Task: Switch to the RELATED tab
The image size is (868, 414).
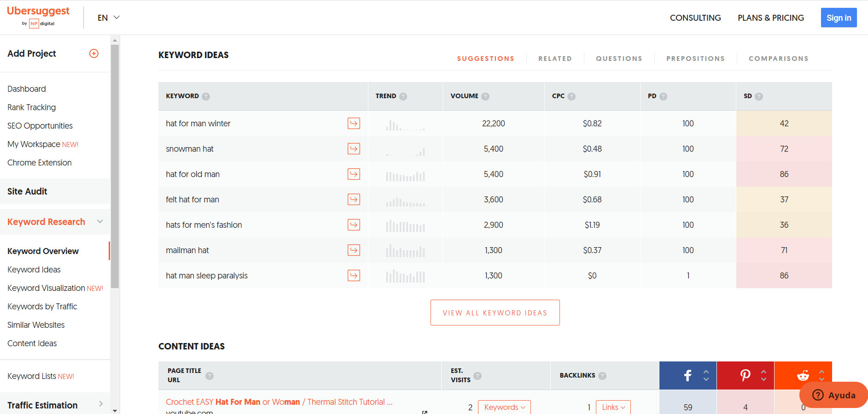Action: [555, 59]
